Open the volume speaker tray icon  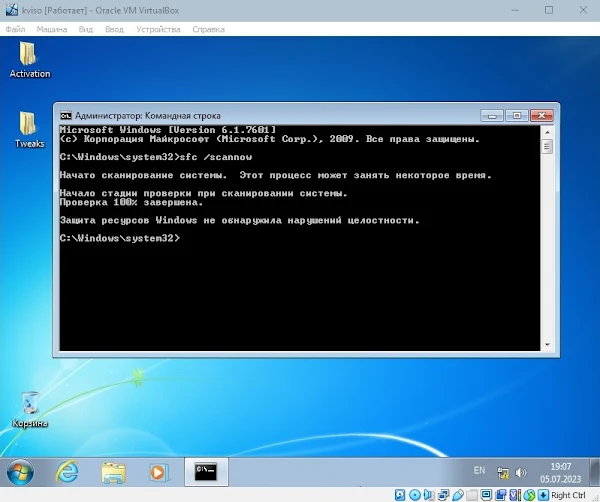point(521,473)
